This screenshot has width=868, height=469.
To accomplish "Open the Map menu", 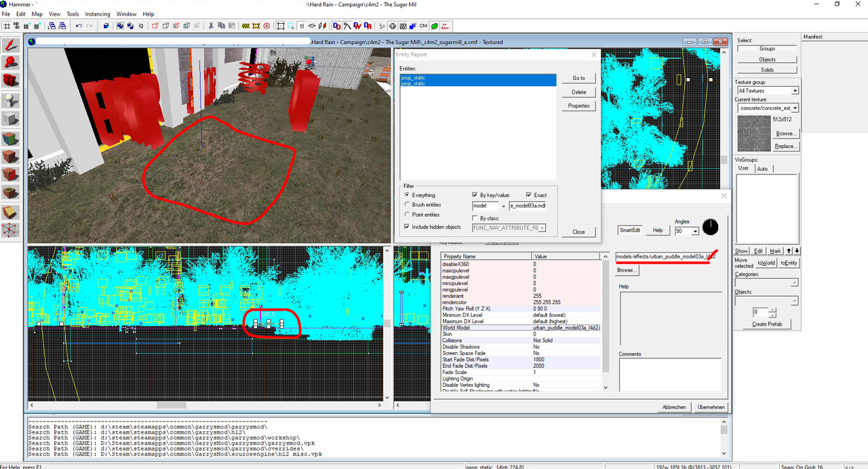I will (x=37, y=14).
